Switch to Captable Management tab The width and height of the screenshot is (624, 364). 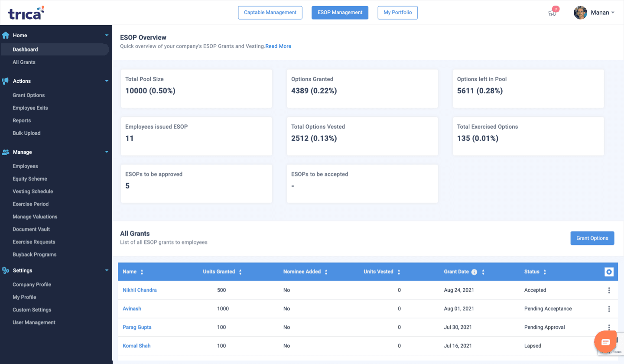click(x=270, y=13)
